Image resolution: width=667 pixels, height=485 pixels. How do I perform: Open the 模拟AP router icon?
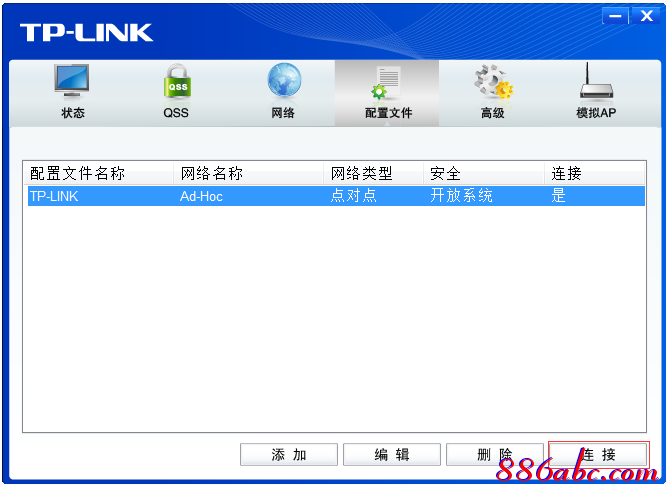596,82
